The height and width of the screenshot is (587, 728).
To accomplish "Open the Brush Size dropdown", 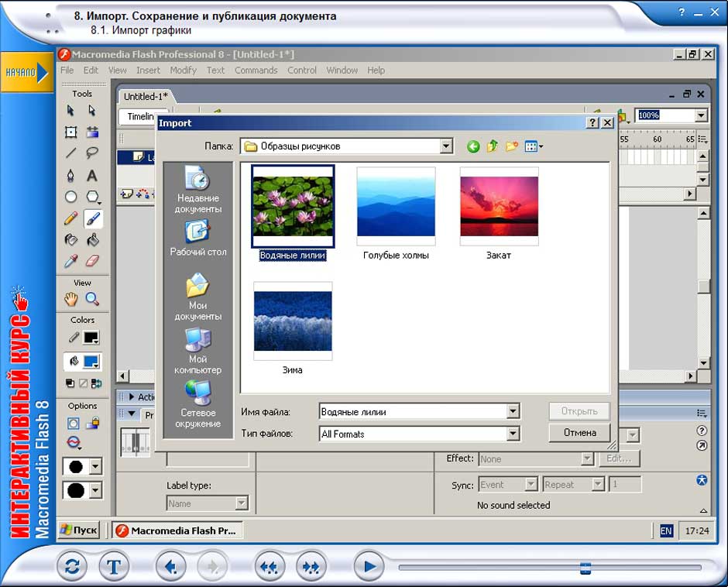I will point(95,466).
